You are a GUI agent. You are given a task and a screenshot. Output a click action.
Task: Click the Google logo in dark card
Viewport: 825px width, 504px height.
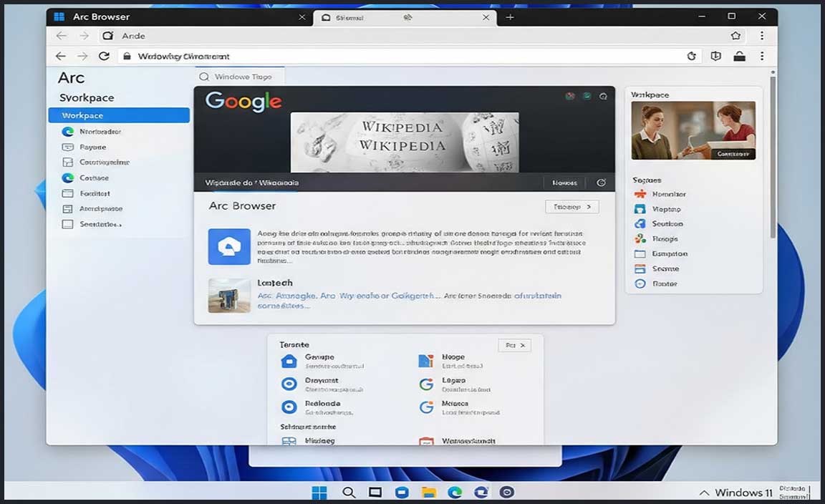pyautogui.click(x=243, y=101)
